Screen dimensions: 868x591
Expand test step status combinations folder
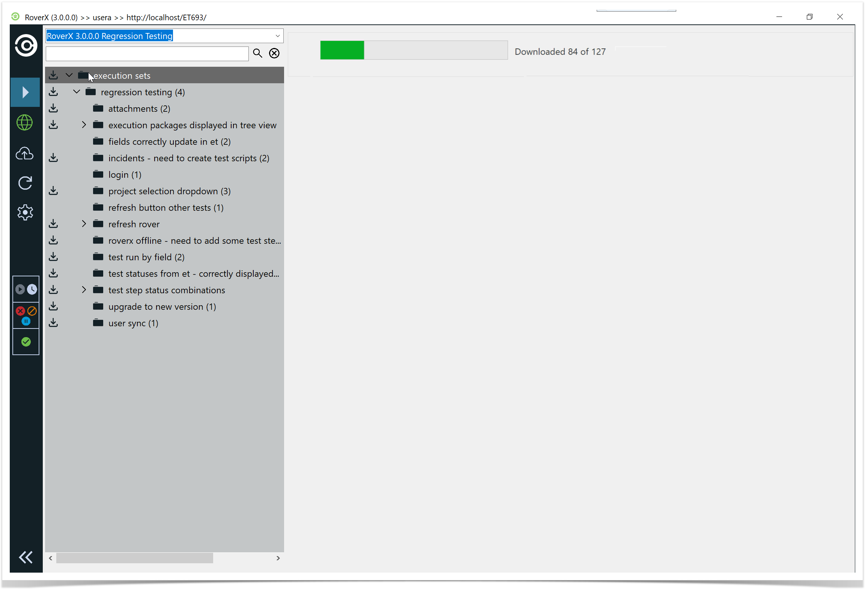[84, 290]
